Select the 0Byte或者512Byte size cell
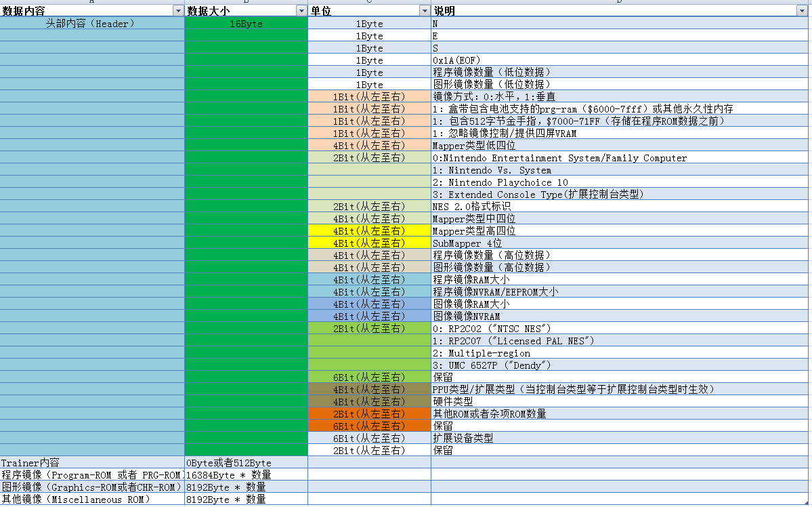 (x=244, y=463)
